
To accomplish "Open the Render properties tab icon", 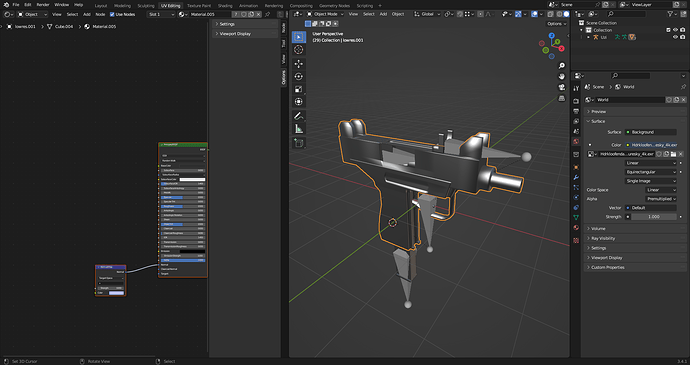I will click(576, 101).
